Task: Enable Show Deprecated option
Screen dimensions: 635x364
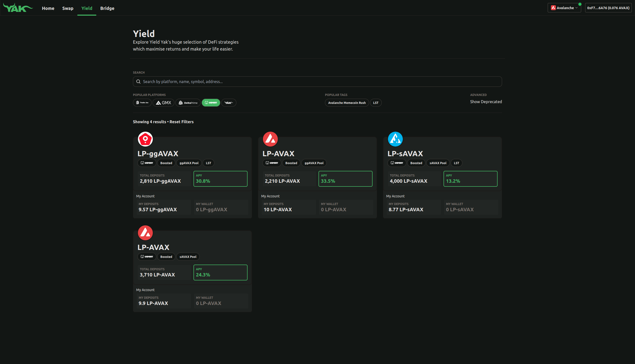Action: coord(486,102)
